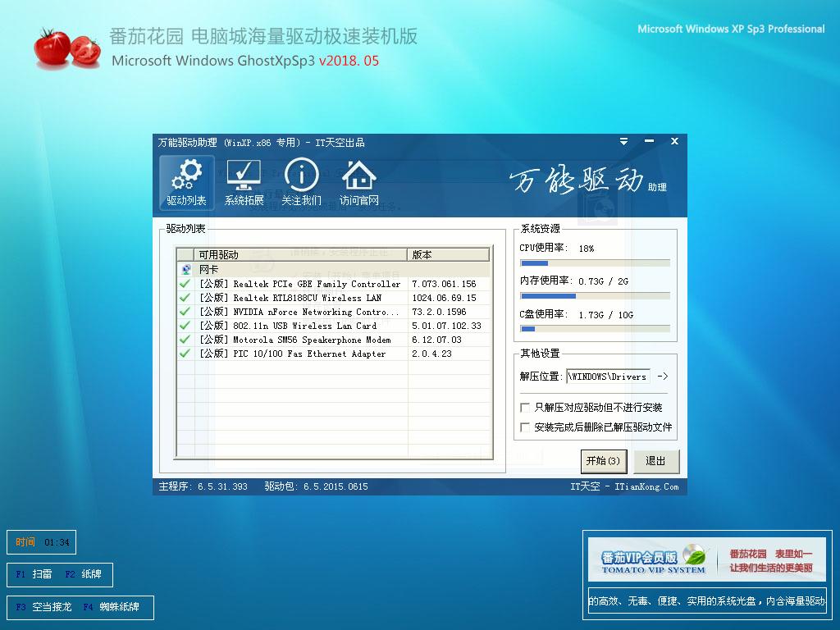Launch F2 纸牌 solitaire
840x630 pixels.
[83, 574]
